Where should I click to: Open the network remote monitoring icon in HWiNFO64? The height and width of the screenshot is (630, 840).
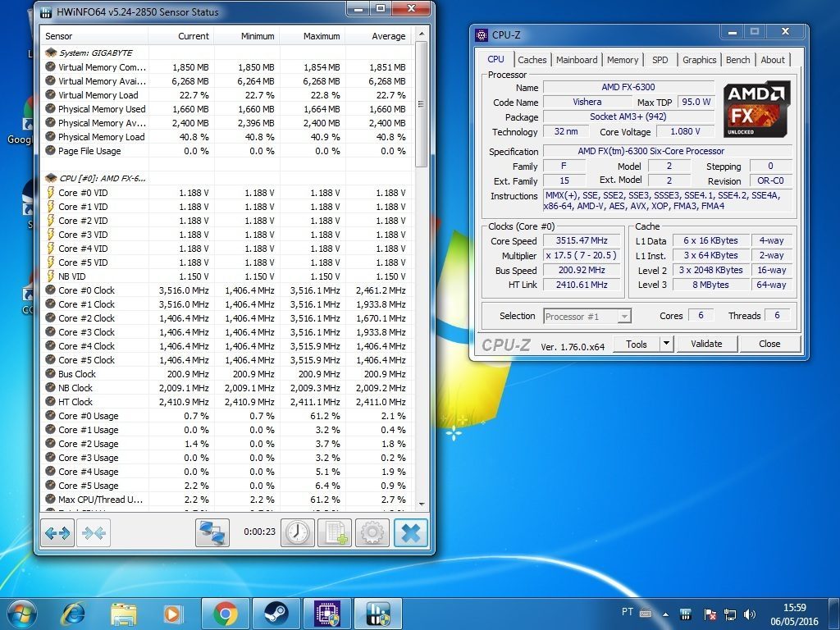click(212, 532)
